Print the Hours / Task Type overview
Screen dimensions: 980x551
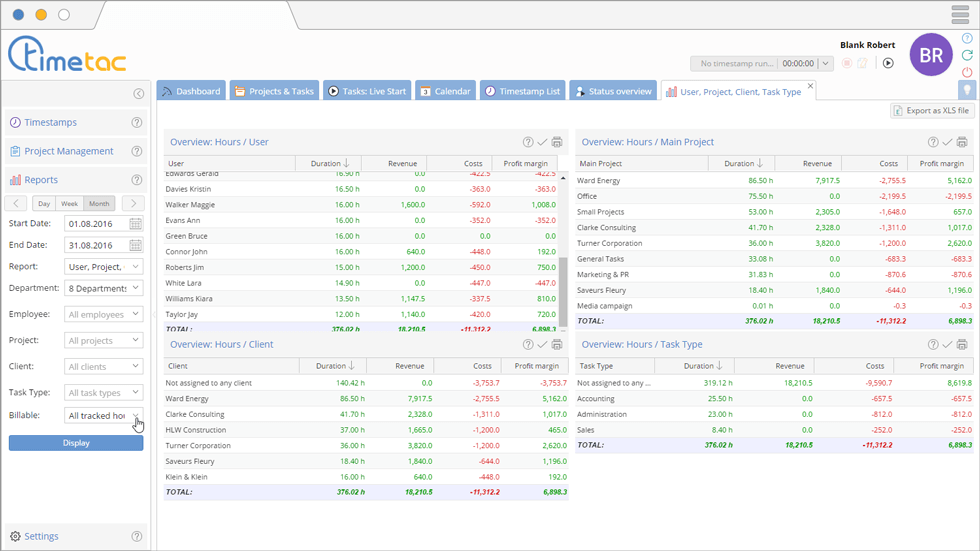[x=962, y=345]
